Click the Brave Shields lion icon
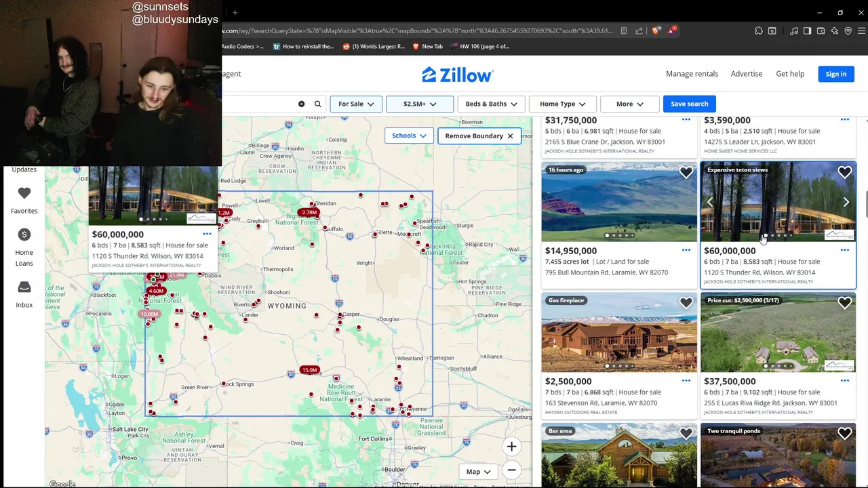 click(x=656, y=30)
